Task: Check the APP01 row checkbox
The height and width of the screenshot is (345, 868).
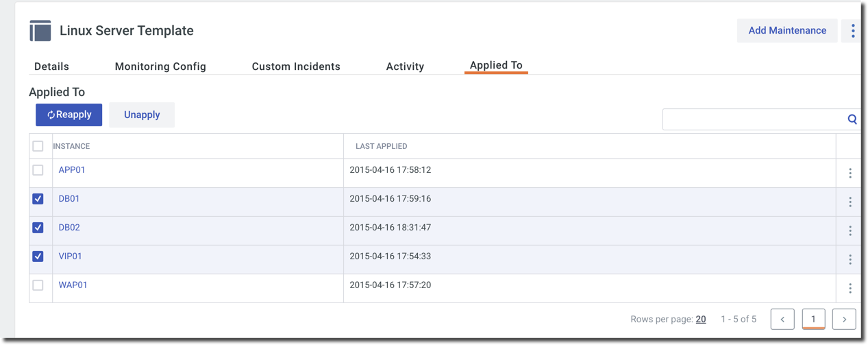Action: 38,170
